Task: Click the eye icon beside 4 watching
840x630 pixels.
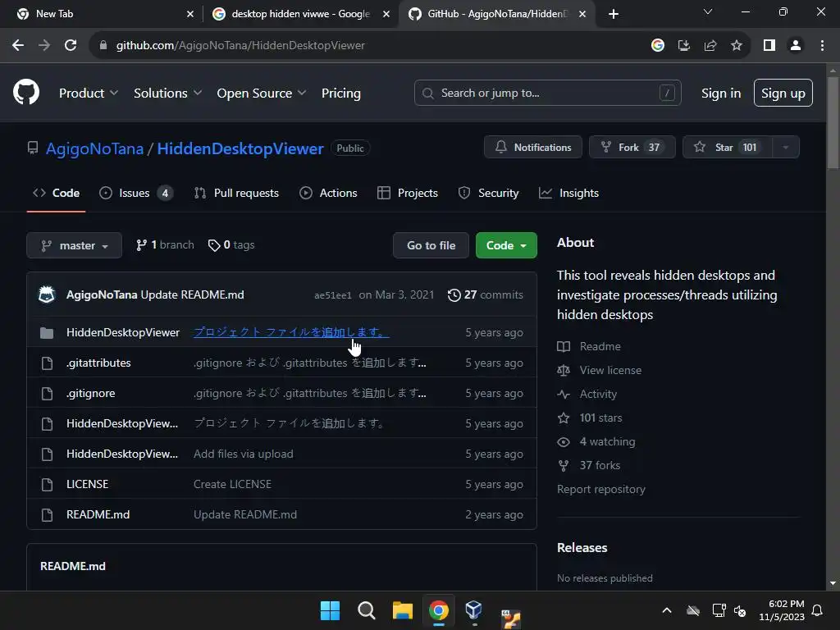Action: [x=564, y=442]
